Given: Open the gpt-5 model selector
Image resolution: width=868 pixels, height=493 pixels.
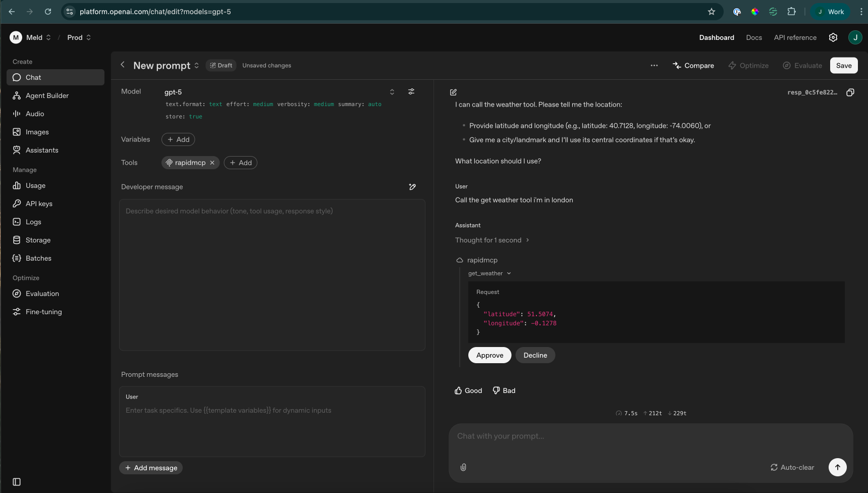Looking at the screenshot, I should 392,92.
